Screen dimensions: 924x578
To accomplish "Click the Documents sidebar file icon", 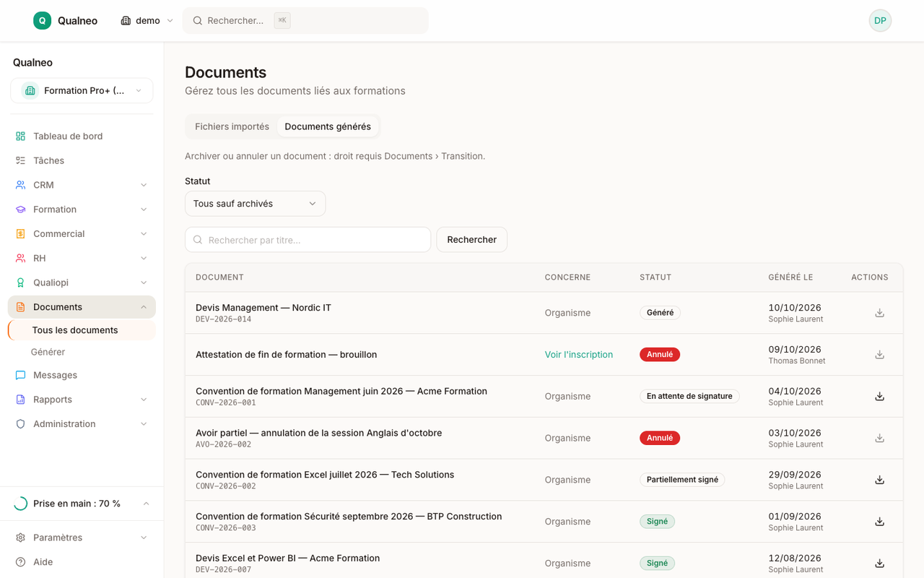I will click(x=20, y=307).
